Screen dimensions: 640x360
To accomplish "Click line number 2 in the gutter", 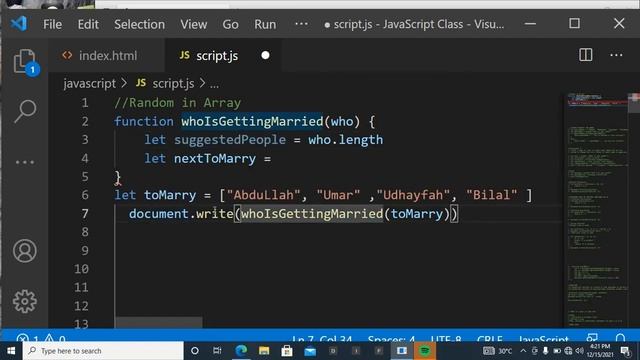I will tap(85, 121).
